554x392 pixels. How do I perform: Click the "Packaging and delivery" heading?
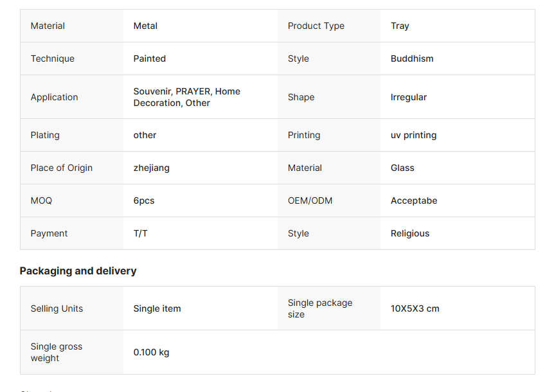[78, 271]
